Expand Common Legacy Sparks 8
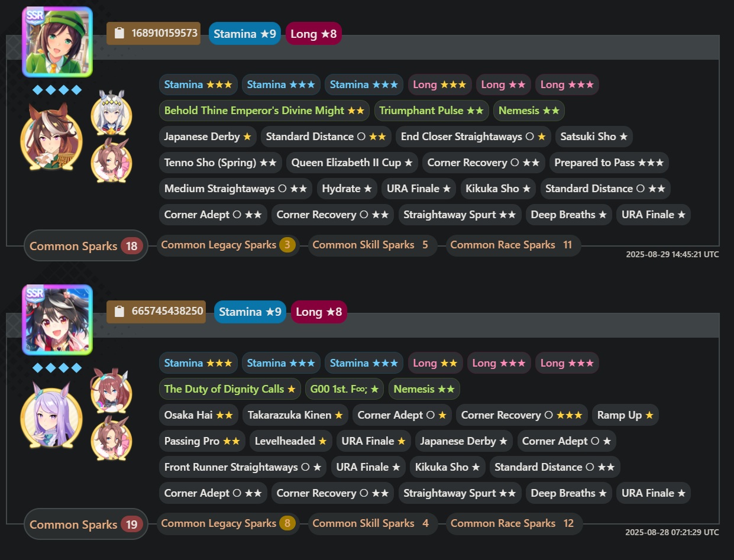This screenshot has width=734, height=560. (228, 523)
